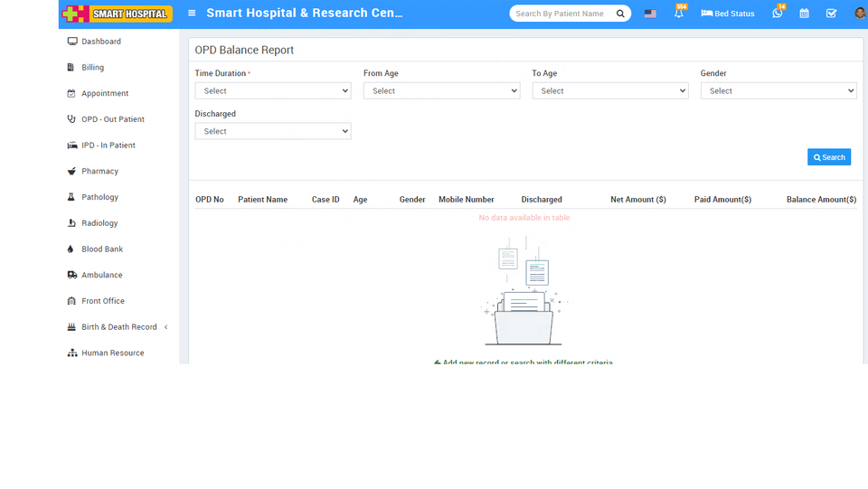This screenshot has height=489, width=868.
Task: Click the US flag language icon
Action: coord(650,14)
